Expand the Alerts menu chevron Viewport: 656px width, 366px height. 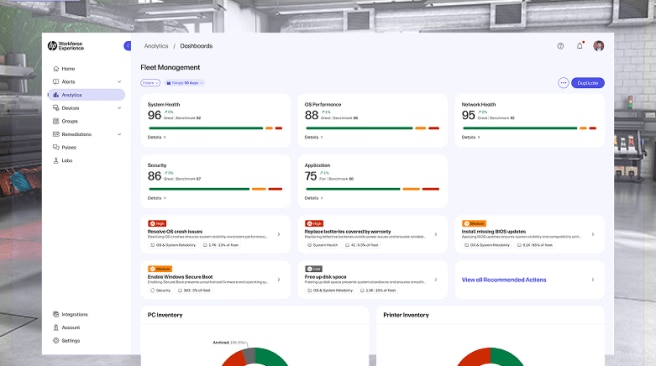119,82
